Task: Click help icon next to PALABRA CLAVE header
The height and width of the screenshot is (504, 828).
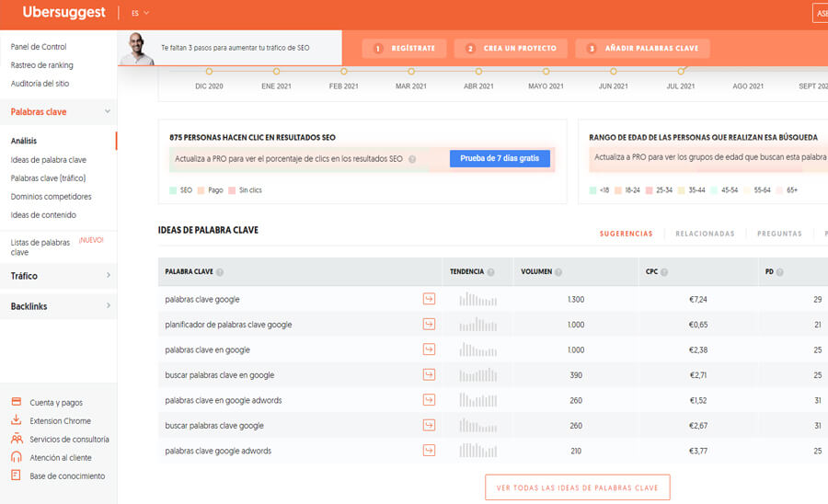Action: pos(220,272)
